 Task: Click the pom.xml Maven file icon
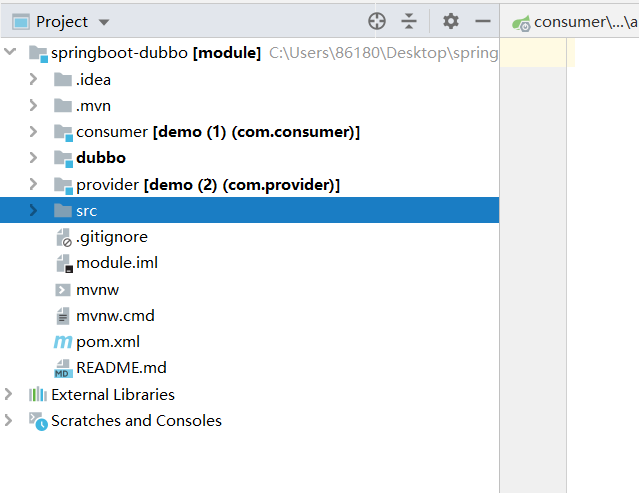coord(63,342)
